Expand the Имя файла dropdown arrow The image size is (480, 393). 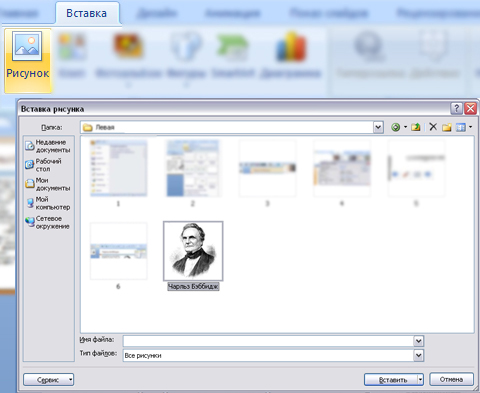pos(419,341)
